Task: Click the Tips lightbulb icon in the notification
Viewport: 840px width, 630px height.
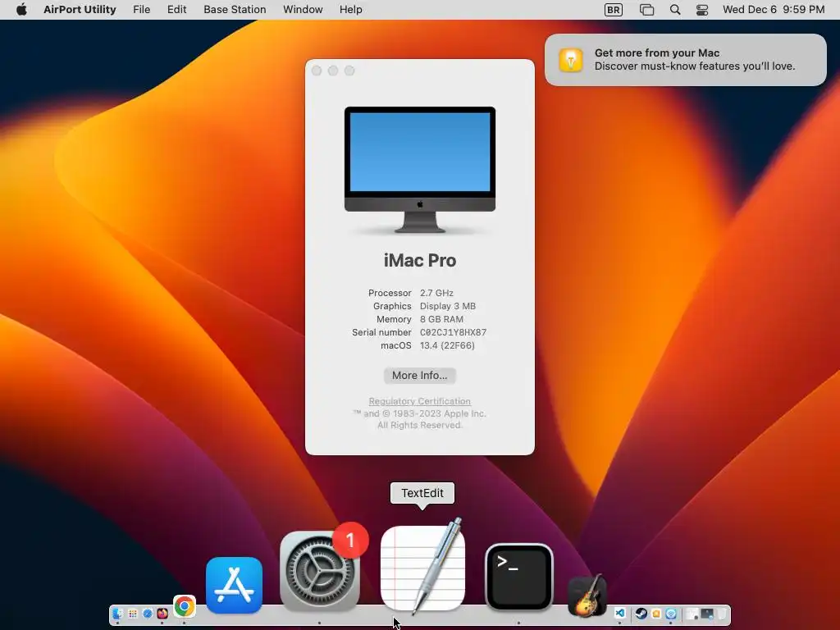Action: click(571, 59)
